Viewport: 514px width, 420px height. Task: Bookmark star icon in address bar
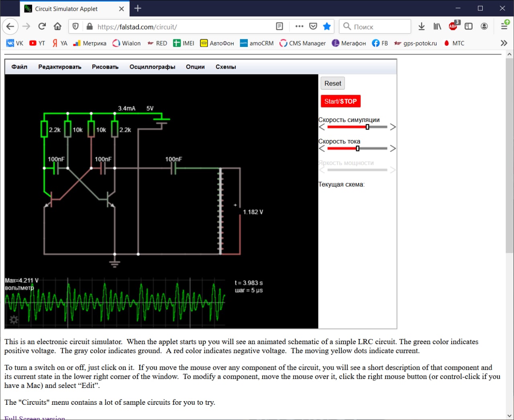327,26
